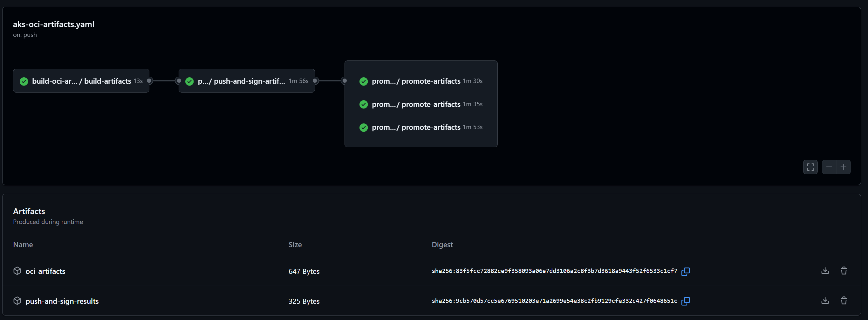Zoom out of the workflow graph

[829, 167]
